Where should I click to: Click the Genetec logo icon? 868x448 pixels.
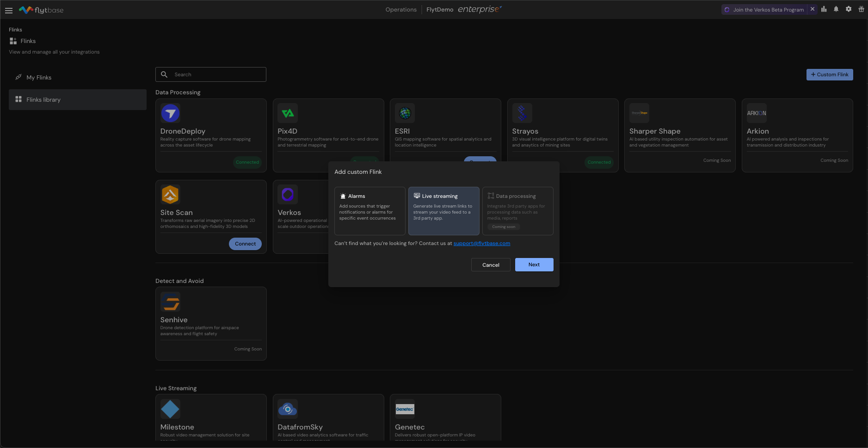pos(405,409)
